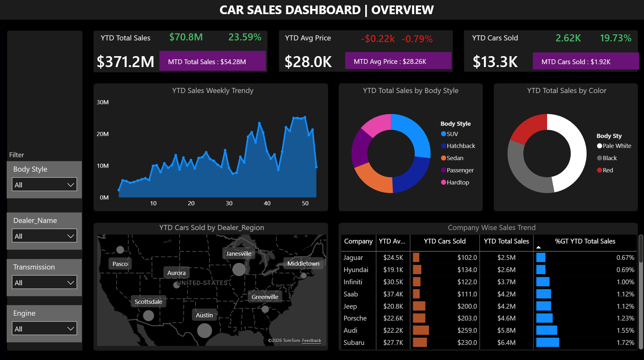Image resolution: width=644 pixels, height=360 pixels.
Task: Select the Jeep company name
Action: tap(350, 306)
